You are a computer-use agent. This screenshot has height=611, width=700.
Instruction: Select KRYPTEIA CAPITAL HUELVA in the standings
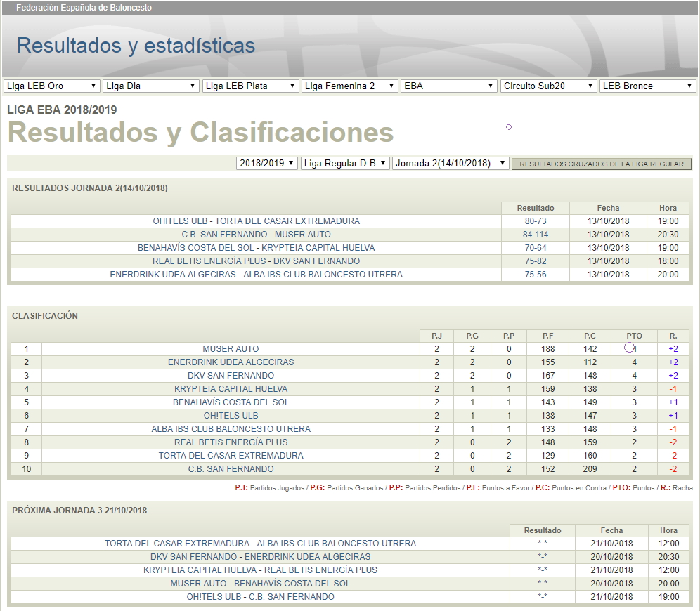pos(231,389)
